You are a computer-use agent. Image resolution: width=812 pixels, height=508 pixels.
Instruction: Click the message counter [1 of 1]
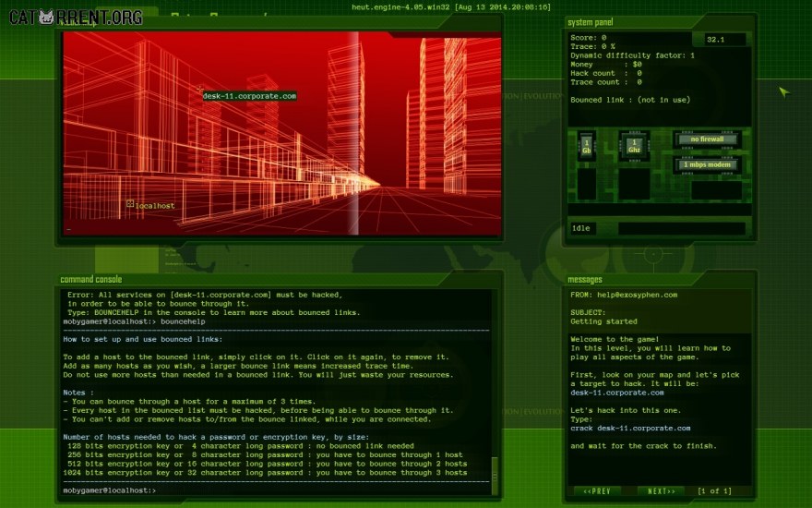(x=714, y=490)
